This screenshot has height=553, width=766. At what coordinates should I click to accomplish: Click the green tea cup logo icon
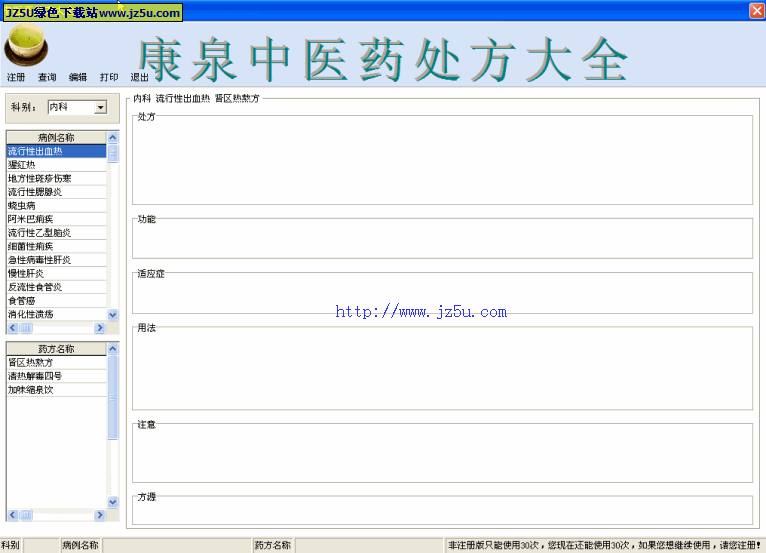point(26,45)
